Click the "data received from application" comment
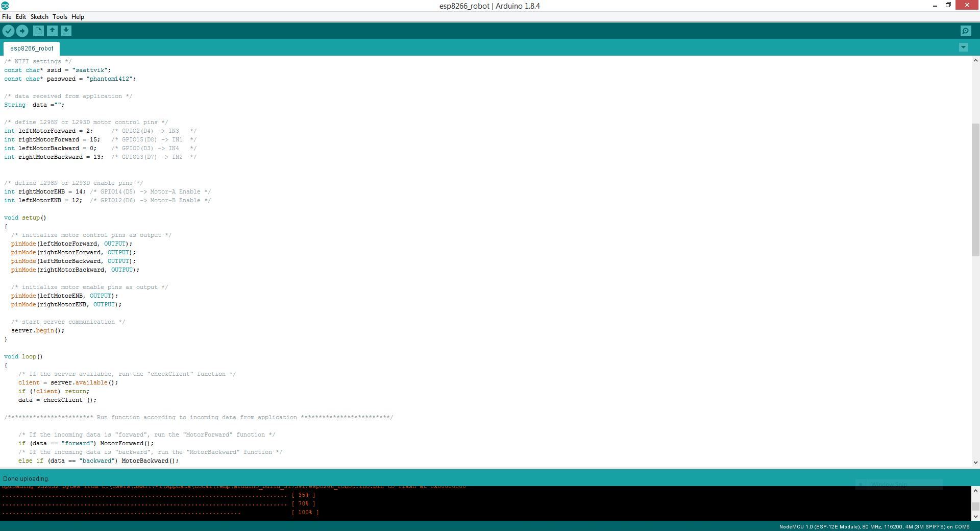 (68, 96)
